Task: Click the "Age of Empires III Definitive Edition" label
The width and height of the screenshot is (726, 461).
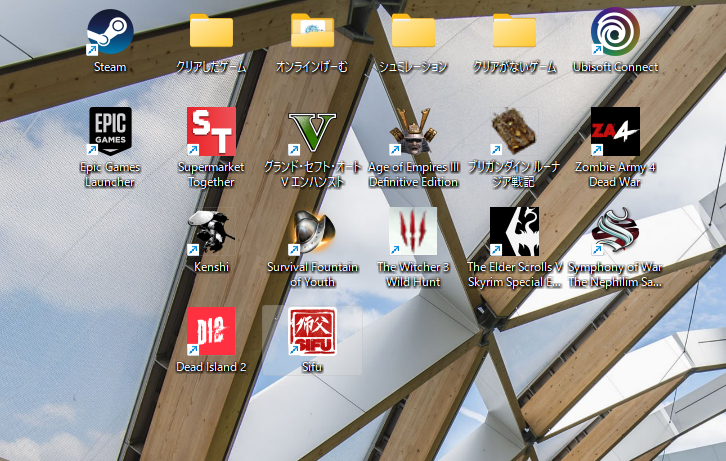Action: [413, 174]
